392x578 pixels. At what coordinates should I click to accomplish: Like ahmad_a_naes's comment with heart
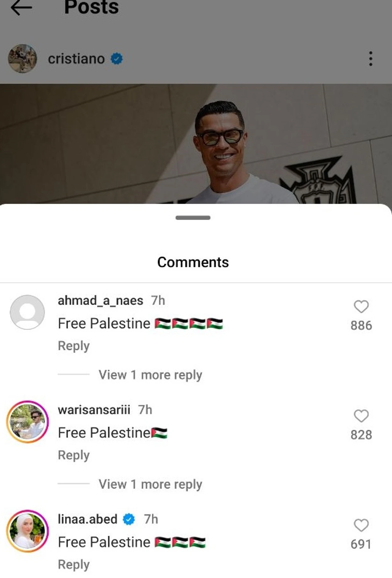point(361,306)
